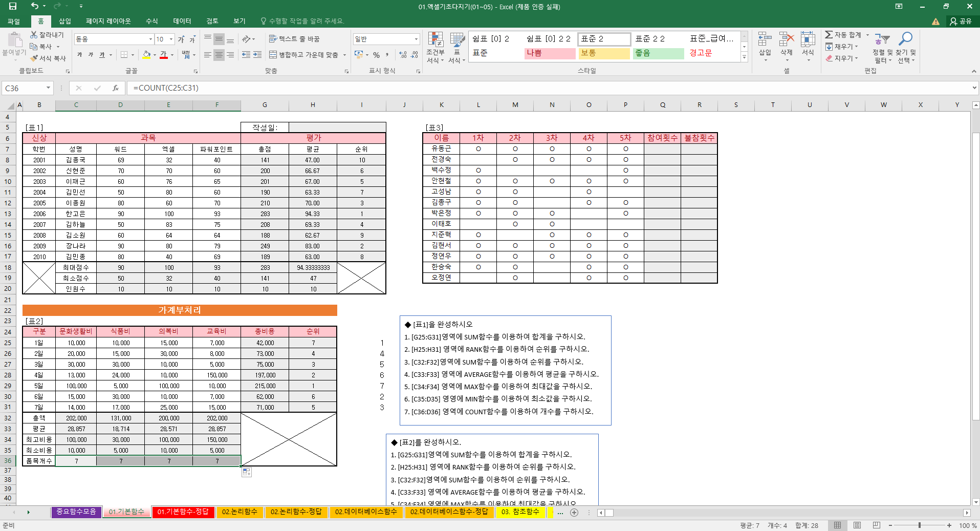Toggle middle vertical alignment
The height and width of the screenshot is (531, 980).
[219, 39]
